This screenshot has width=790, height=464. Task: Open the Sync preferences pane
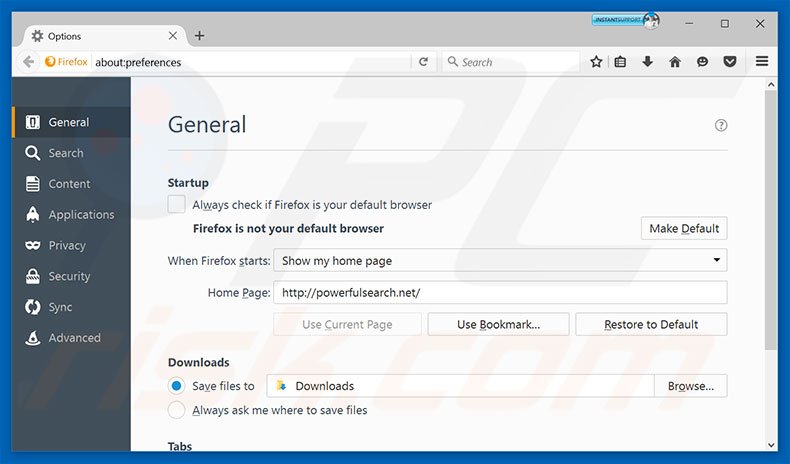click(x=71, y=307)
